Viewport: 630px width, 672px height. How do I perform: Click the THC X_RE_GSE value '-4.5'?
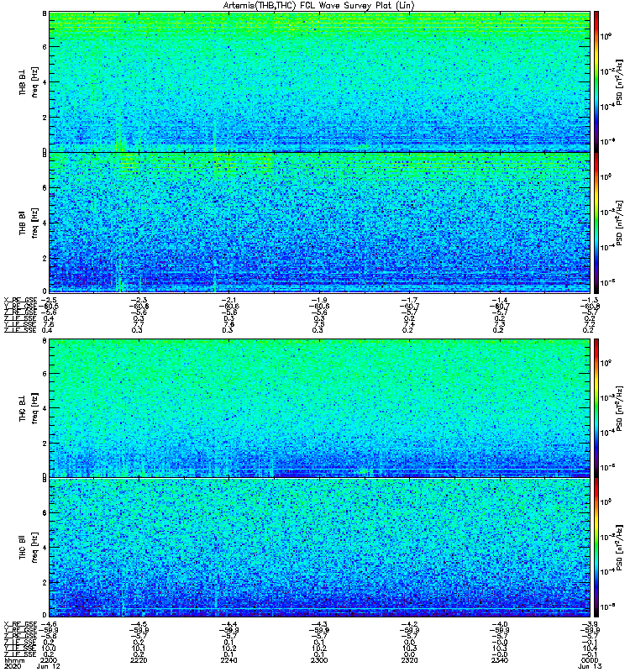tap(139, 624)
